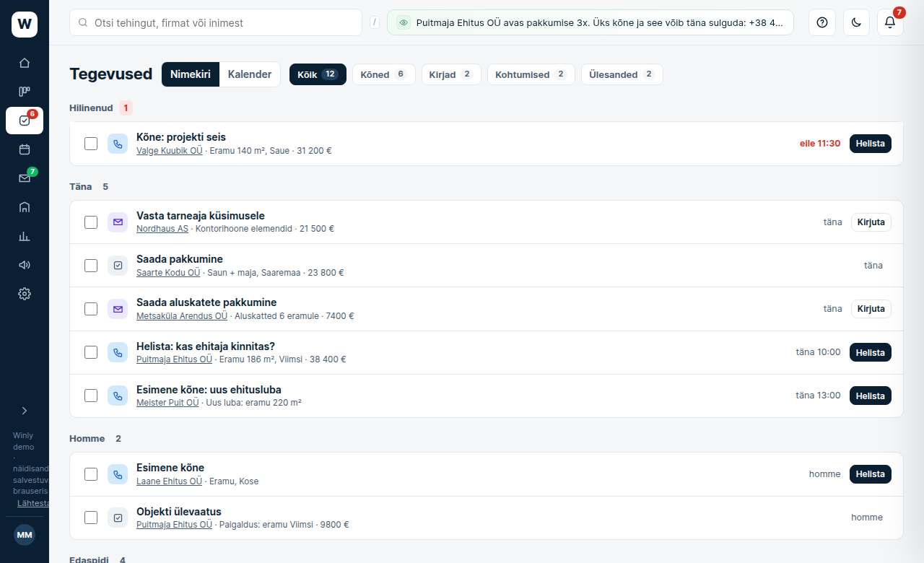The width and height of the screenshot is (924, 563).
Task: Filter activities by Kirjad
Action: tap(450, 74)
